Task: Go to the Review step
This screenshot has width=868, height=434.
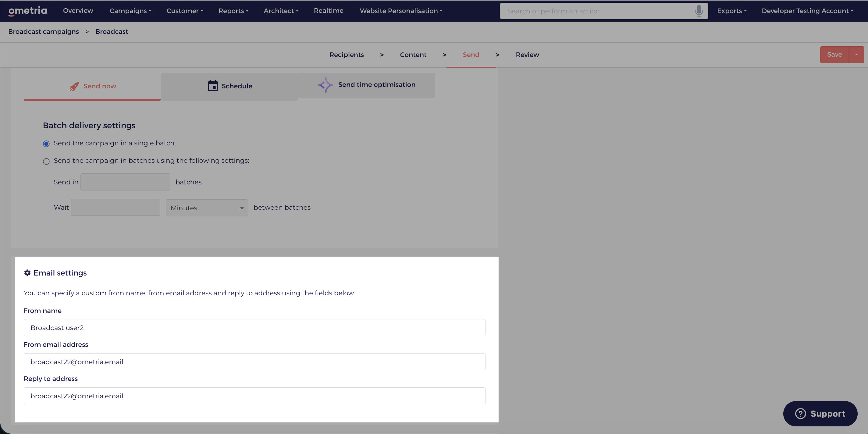Action: pos(527,55)
